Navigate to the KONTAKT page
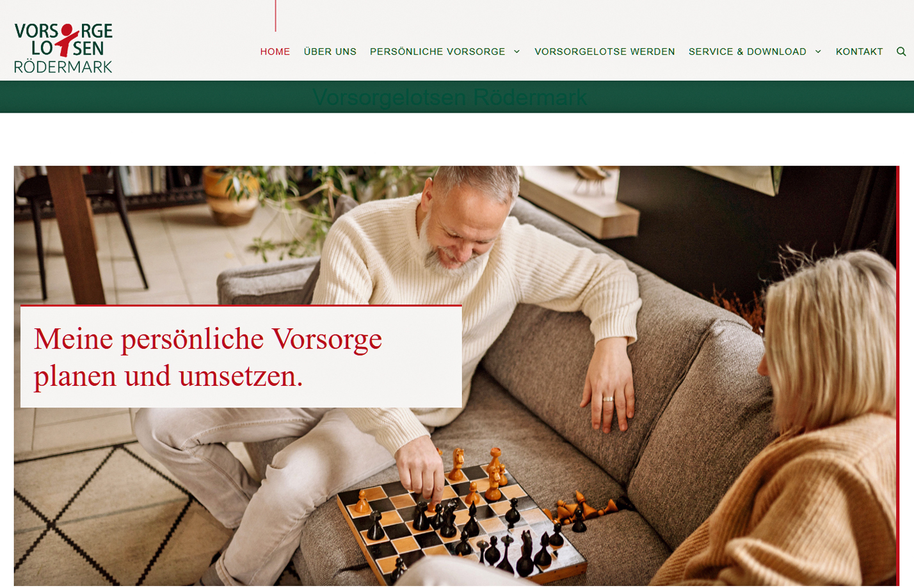Viewport: 914px width, 588px height. click(859, 51)
